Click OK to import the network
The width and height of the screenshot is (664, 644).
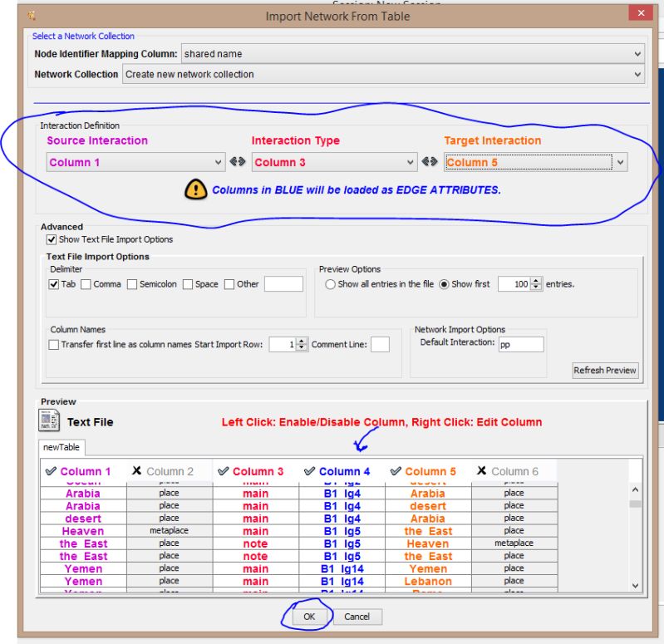[x=309, y=617]
